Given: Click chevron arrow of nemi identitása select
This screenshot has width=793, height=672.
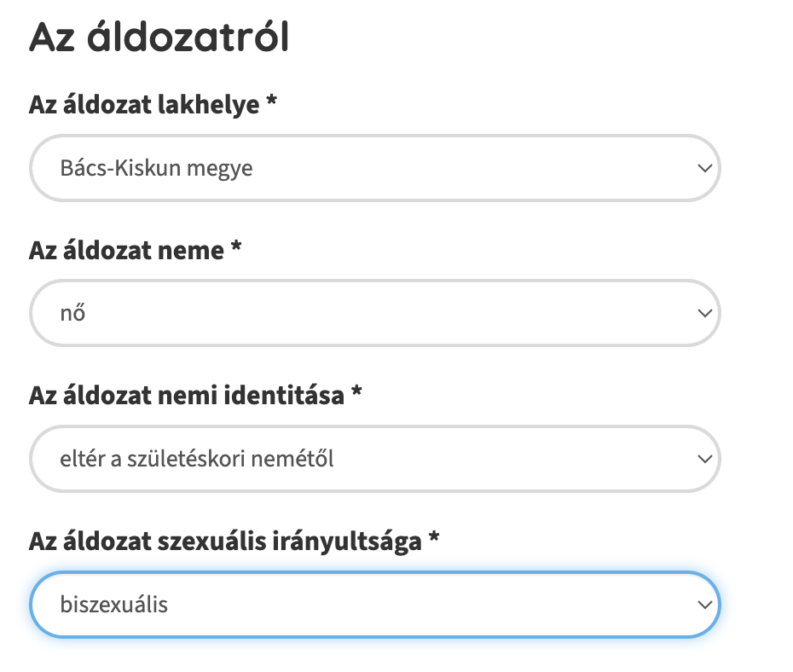Looking at the screenshot, I should (x=703, y=460).
